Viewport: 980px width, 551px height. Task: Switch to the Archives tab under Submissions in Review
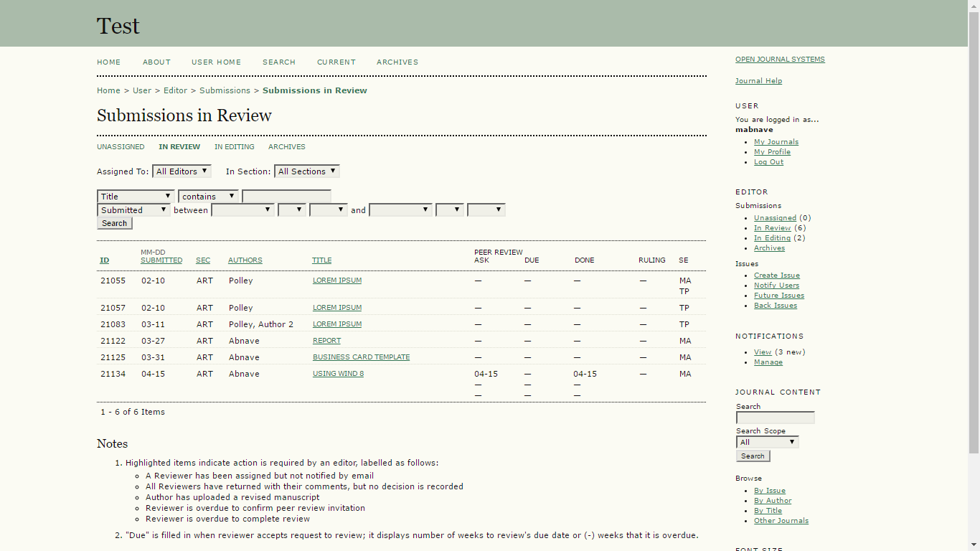(x=287, y=147)
